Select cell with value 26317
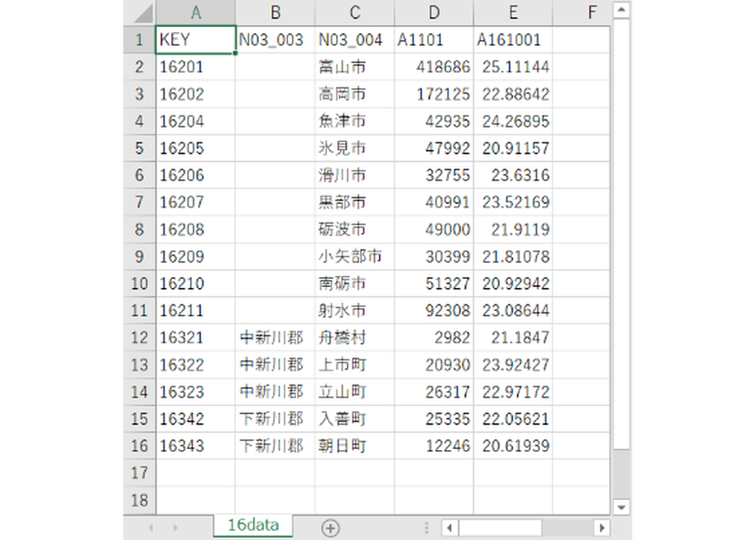 click(x=434, y=392)
